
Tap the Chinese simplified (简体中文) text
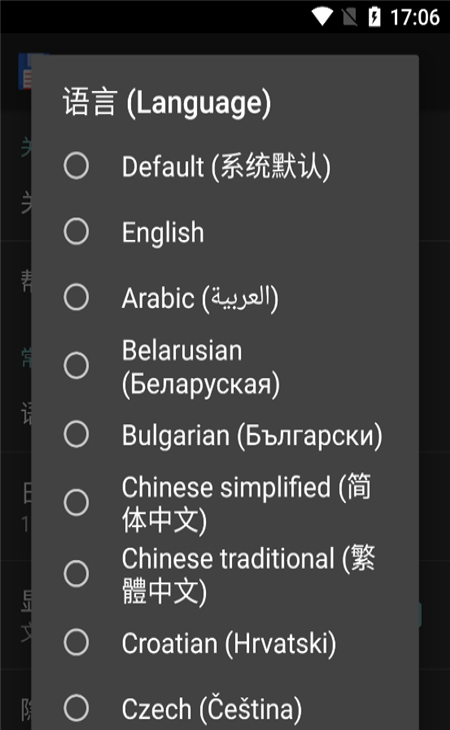coord(247,504)
